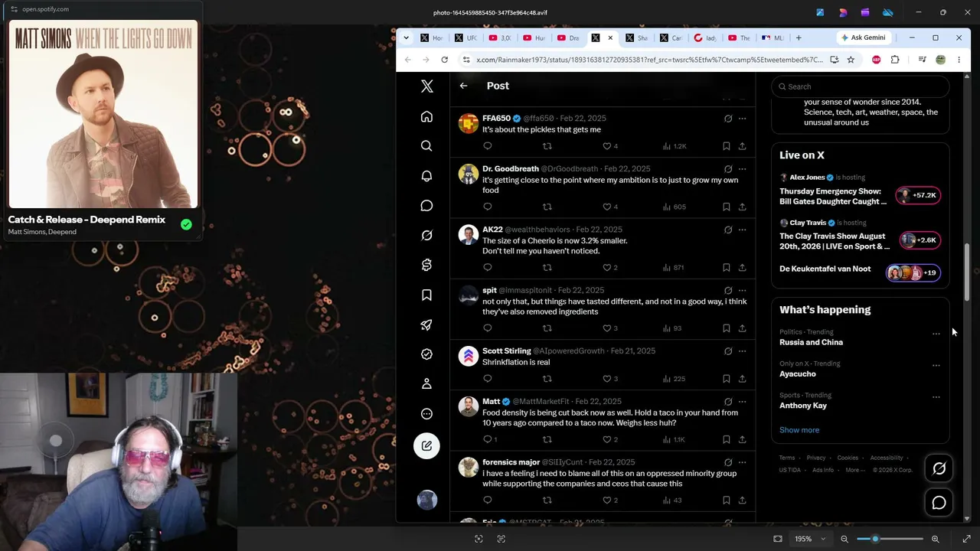
Task: Enter fullscreen in the Photos viewer
Action: point(966,539)
